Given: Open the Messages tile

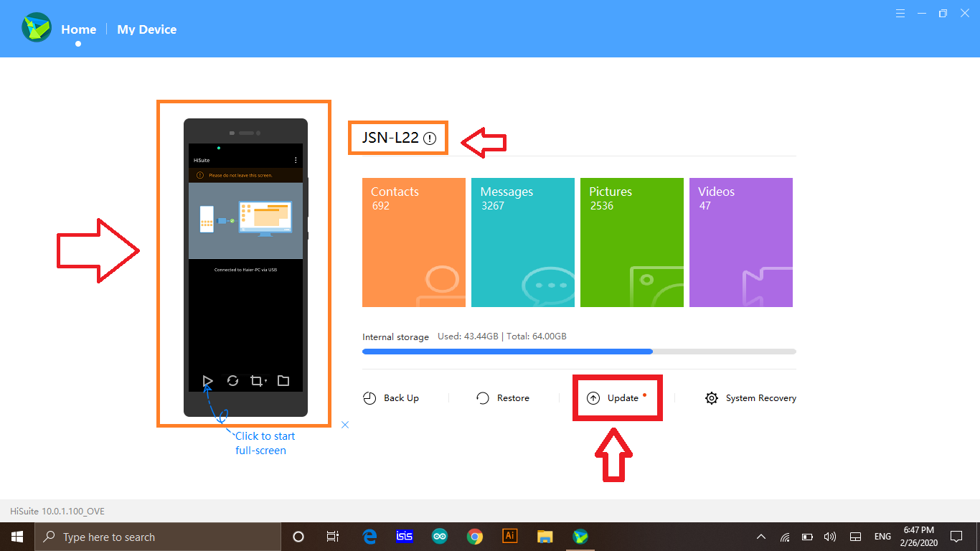Looking at the screenshot, I should tap(523, 242).
